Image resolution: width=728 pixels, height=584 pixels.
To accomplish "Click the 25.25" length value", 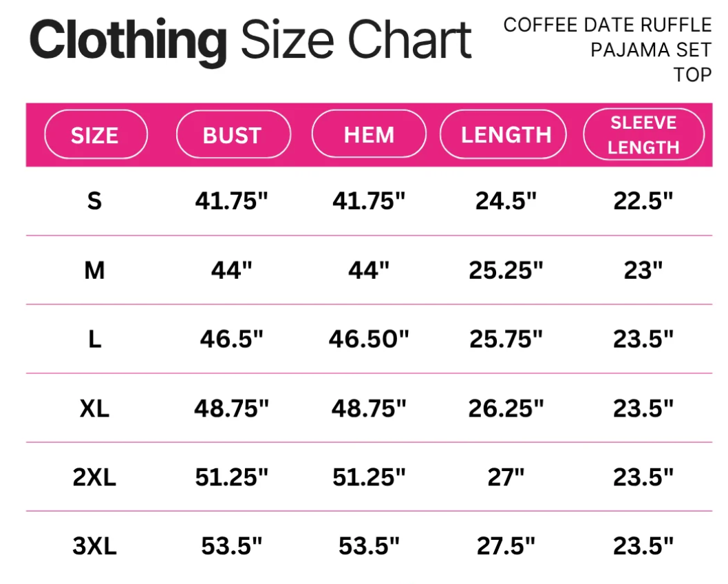I will [x=506, y=270].
